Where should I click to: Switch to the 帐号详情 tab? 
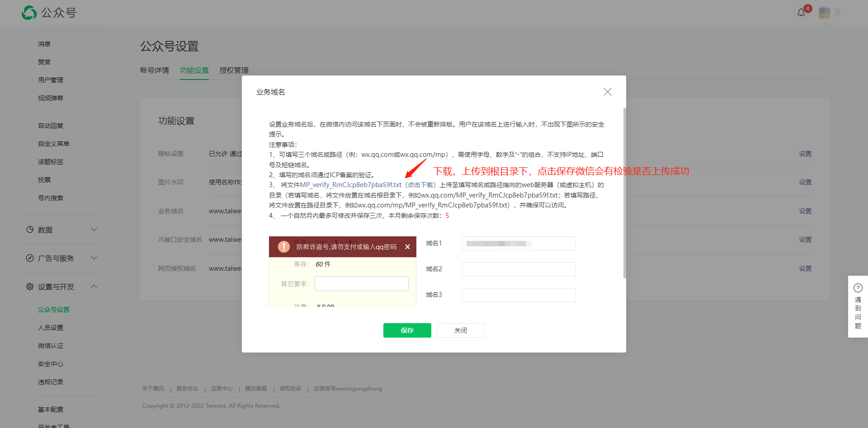click(155, 70)
